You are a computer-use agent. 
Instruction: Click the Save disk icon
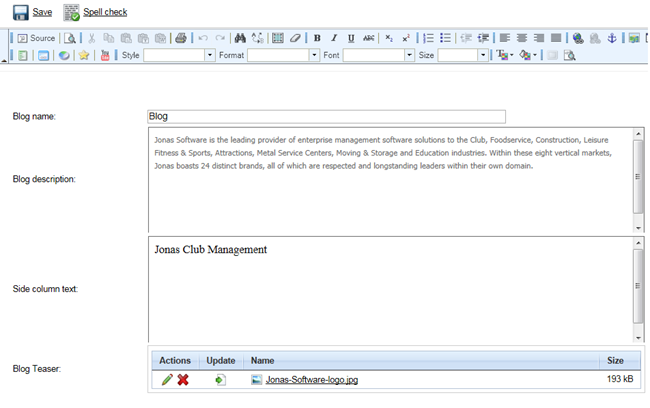click(20, 12)
